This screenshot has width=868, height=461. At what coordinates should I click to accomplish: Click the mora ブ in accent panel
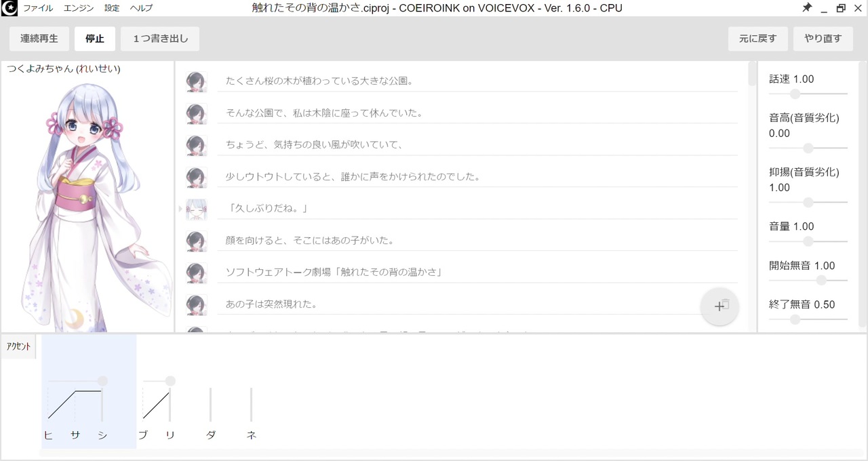(x=143, y=435)
